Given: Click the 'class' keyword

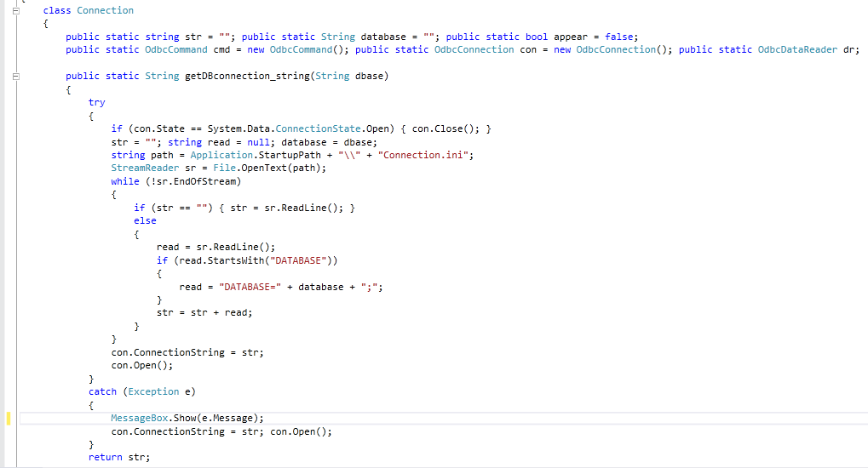Looking at the screenshot, I should (x=57, y=10).
